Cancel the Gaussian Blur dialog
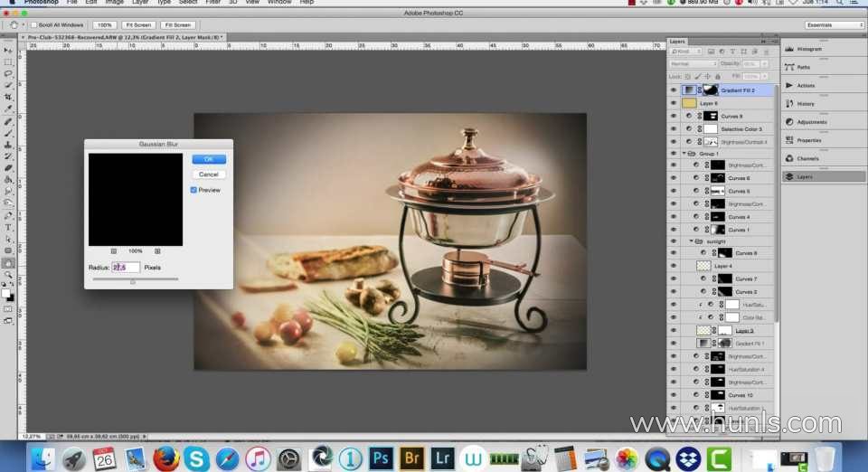868x472 pixels. [x=209, y=175]
